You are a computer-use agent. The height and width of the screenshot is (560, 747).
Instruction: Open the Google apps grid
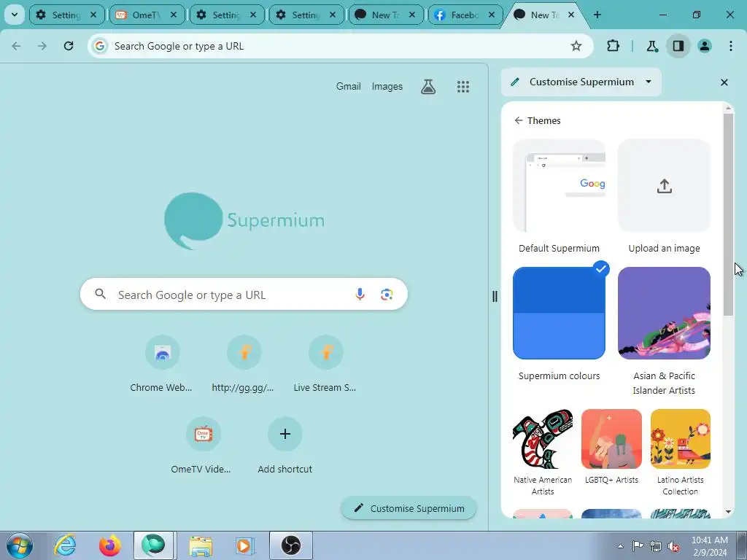(x=463, y=86)
